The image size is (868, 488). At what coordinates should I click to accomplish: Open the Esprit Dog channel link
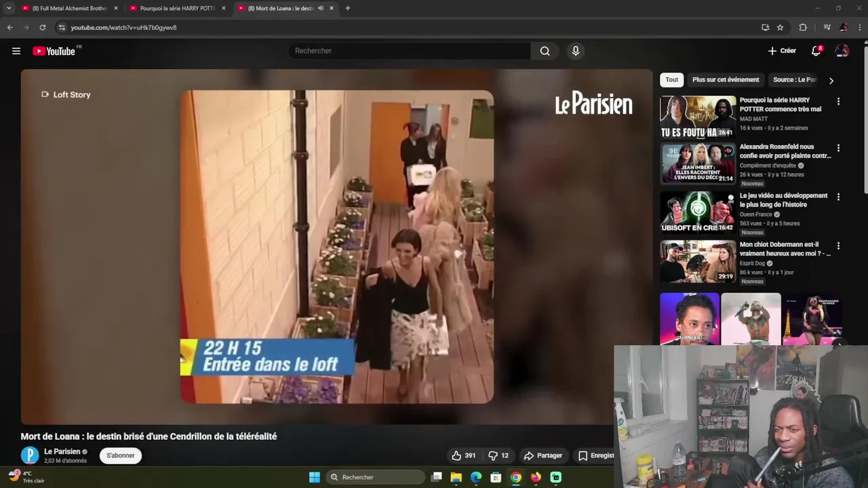pyautogui.click(x=752, y=263)
